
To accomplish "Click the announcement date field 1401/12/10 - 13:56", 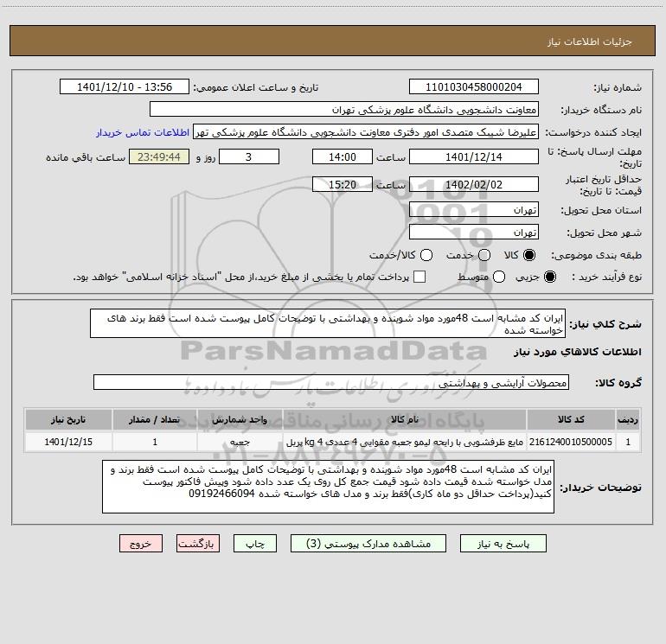I will (x=125, y=87).
